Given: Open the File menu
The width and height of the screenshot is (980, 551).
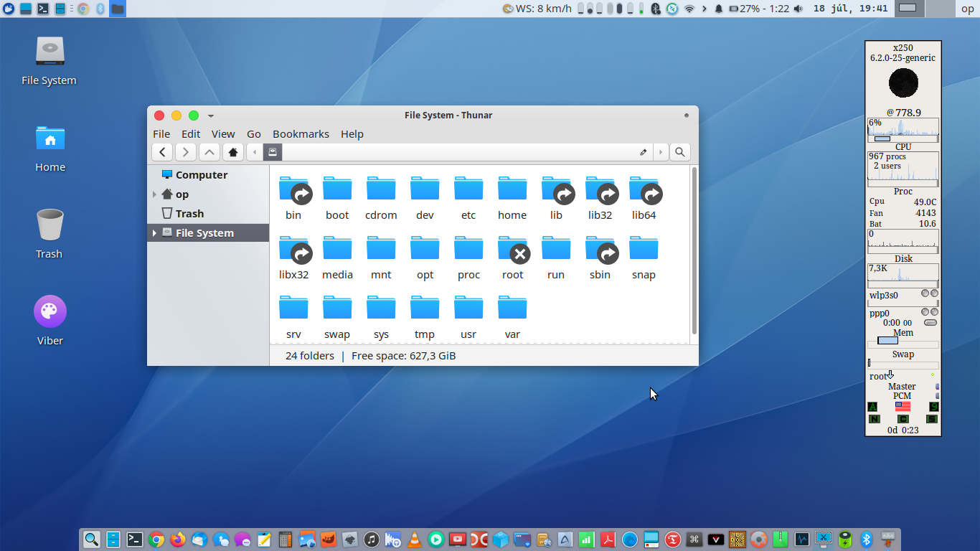Looking at the screenshot, I should pos(161,134).
